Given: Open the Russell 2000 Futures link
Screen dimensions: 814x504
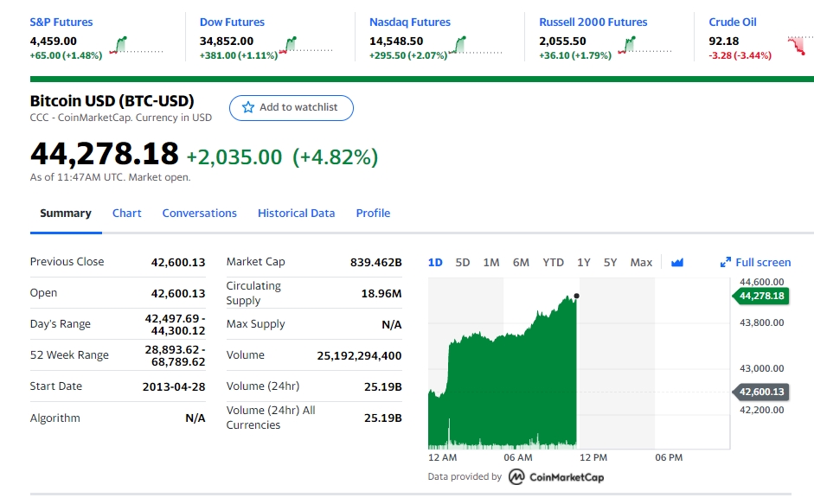Looking at the screenshot, I should click(x=593, y=22).
